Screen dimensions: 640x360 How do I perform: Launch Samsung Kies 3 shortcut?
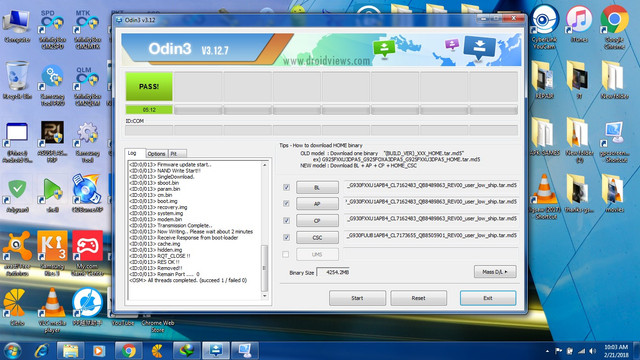[x=52, y=253]
